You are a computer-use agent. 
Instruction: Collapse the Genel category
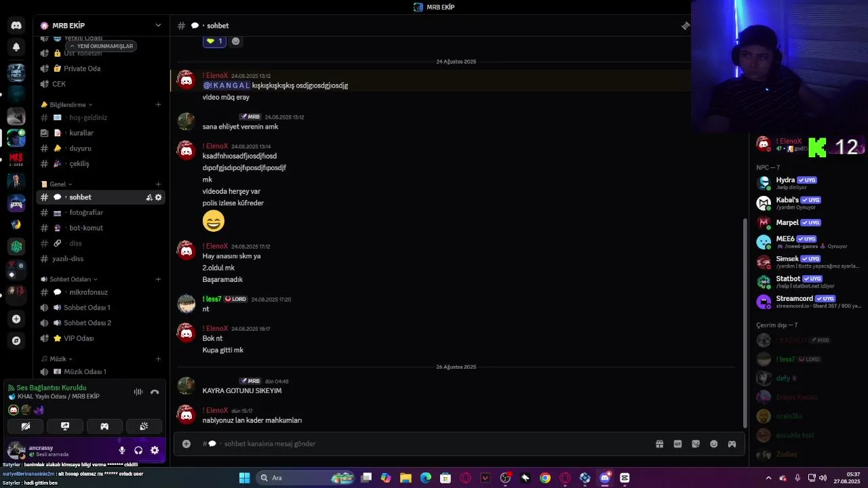pos(57,184)
